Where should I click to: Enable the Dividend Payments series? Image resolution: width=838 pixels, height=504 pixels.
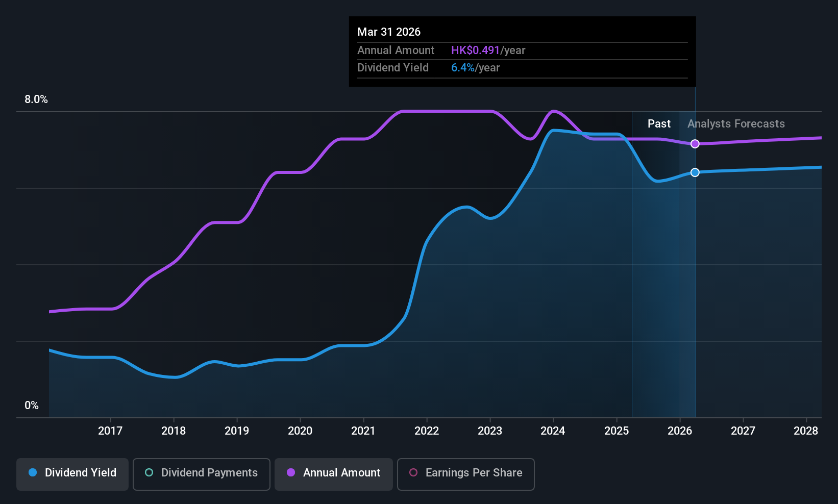202,474
